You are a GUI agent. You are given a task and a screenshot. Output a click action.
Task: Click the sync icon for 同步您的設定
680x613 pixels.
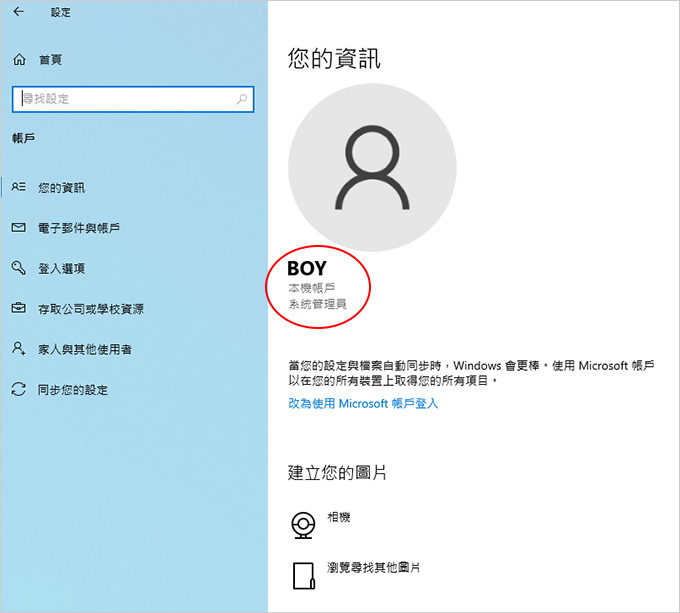pos(18,389)
